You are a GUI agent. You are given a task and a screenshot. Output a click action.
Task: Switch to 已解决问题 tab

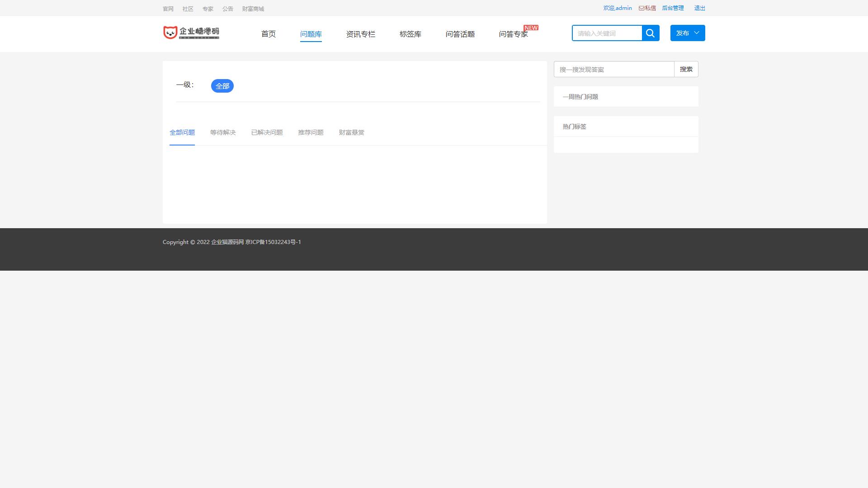[x=267, y=132]
